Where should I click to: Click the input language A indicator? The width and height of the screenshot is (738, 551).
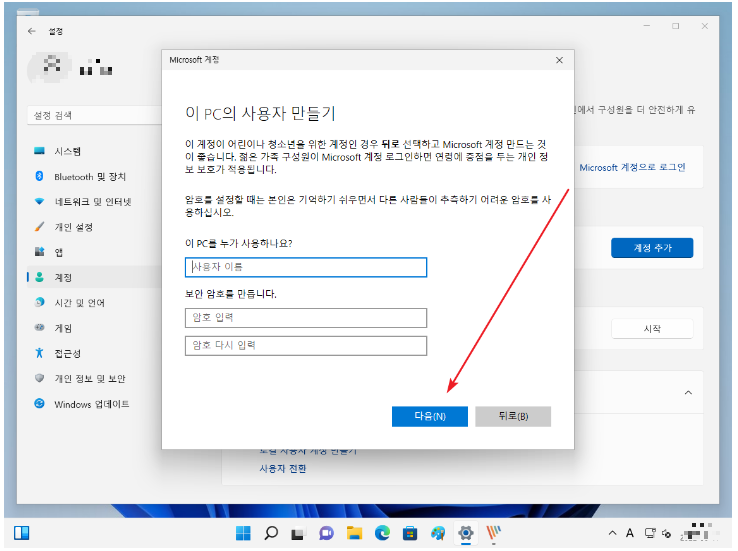pos(629,533)
